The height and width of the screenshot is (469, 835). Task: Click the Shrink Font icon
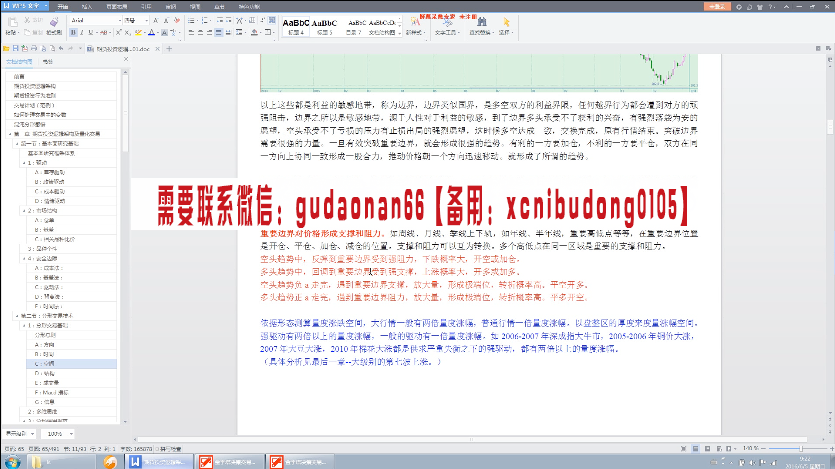[x=166, y=20]
